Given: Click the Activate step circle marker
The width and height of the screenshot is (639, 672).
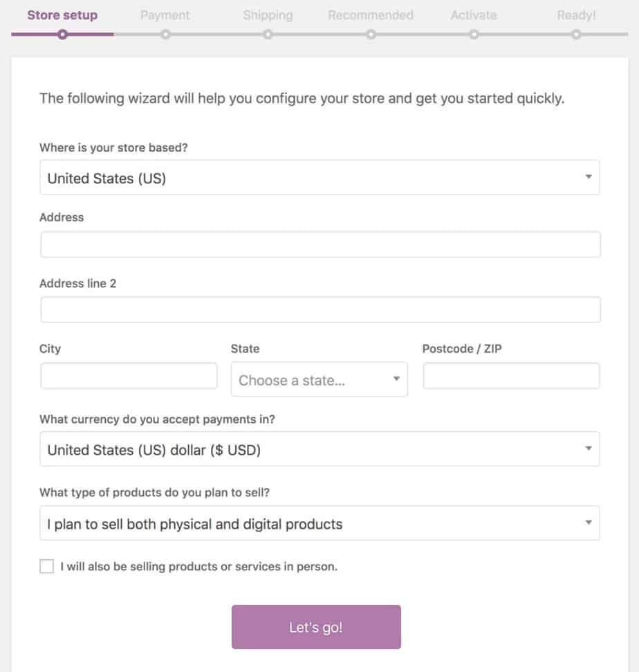Looking at the screenshot, I should point(474,34).
